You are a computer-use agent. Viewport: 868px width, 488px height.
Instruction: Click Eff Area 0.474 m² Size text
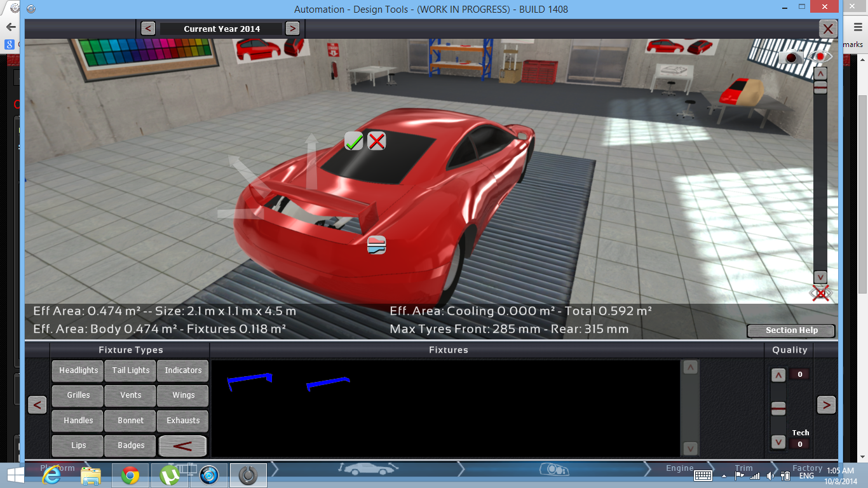(165, 311)
